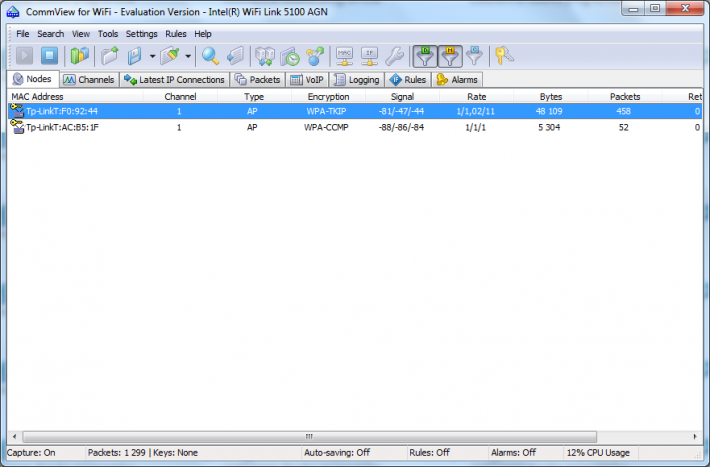Viewport: 710px width, 467px height.
Task: Open the Search menu
Action: click(50, 34)
